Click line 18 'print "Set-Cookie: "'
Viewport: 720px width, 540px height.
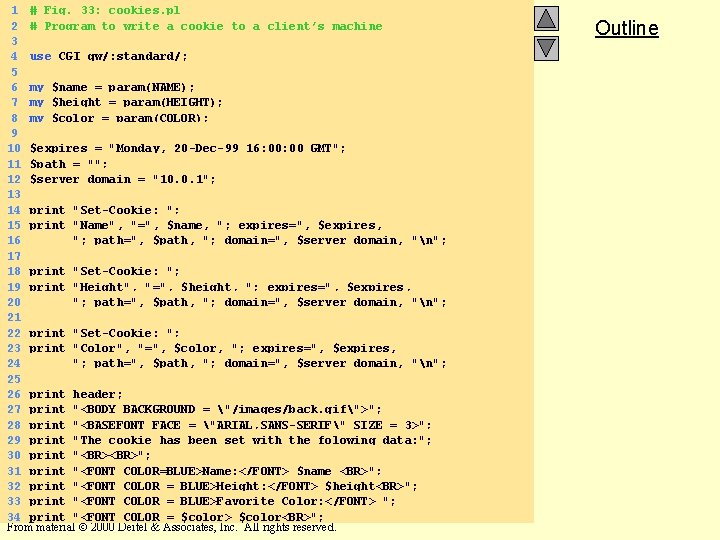pyautogui.click(x=104, y=271)
